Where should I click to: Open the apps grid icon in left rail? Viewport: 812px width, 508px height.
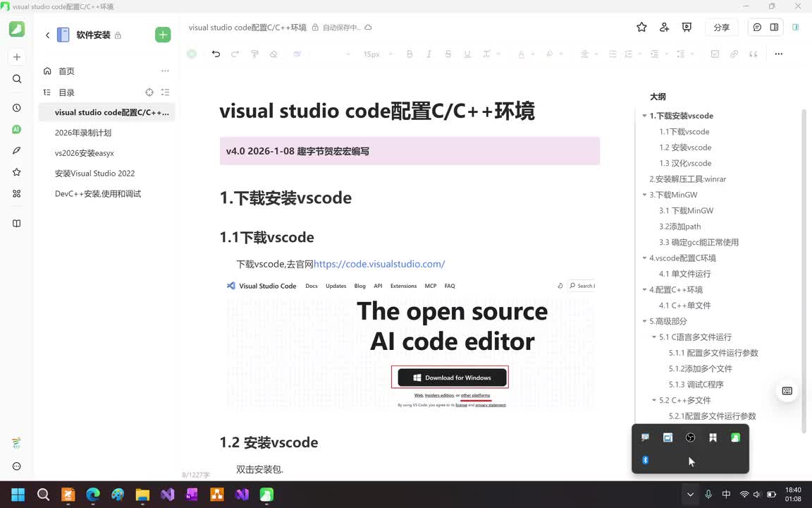tap(17, 193)
